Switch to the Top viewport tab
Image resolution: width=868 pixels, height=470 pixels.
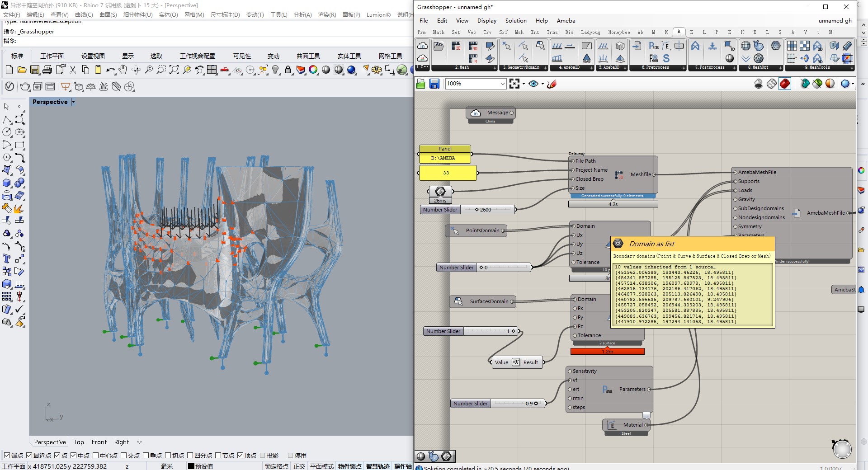[x=79, y=442]
